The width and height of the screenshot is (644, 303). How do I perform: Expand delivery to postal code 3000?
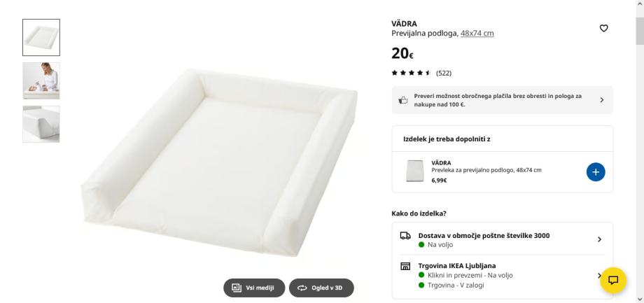598,239
